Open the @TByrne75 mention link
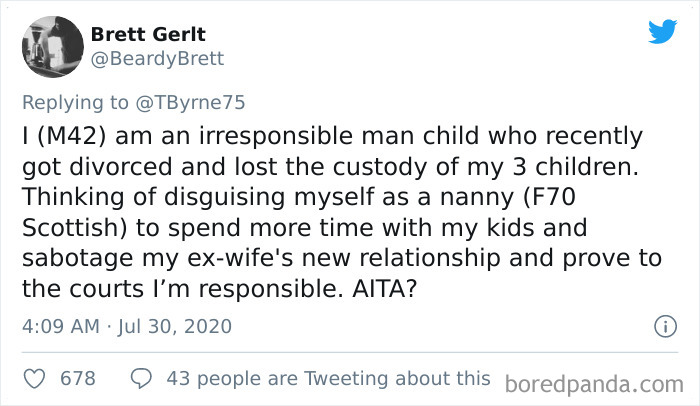 pos(192,101)
